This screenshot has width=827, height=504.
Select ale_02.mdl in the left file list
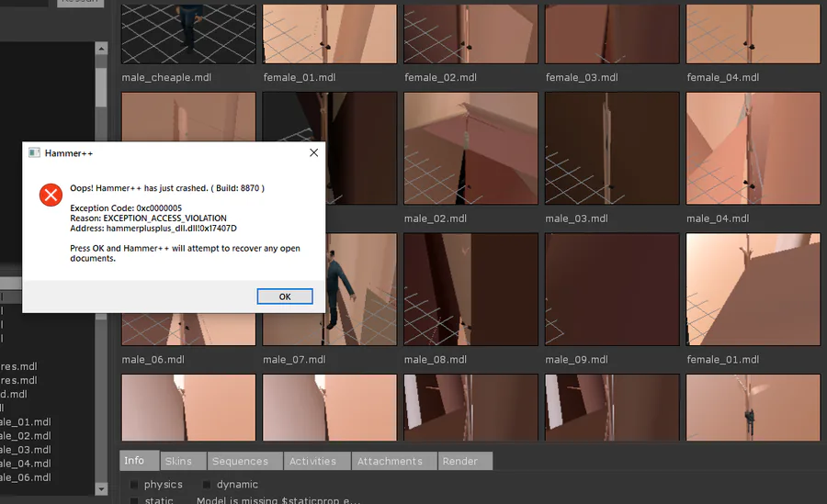pos(26,436)
